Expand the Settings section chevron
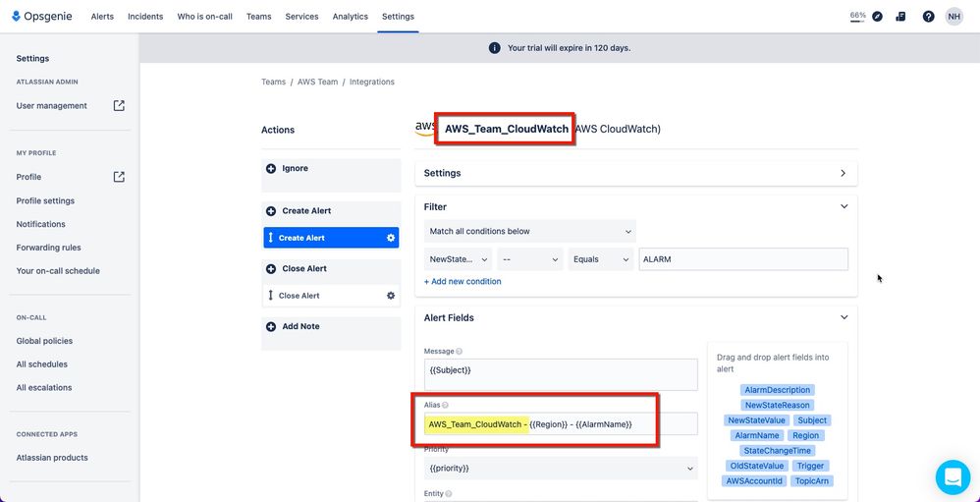Image resolution: width=980 pixels, height=502 pixels. 844,173
